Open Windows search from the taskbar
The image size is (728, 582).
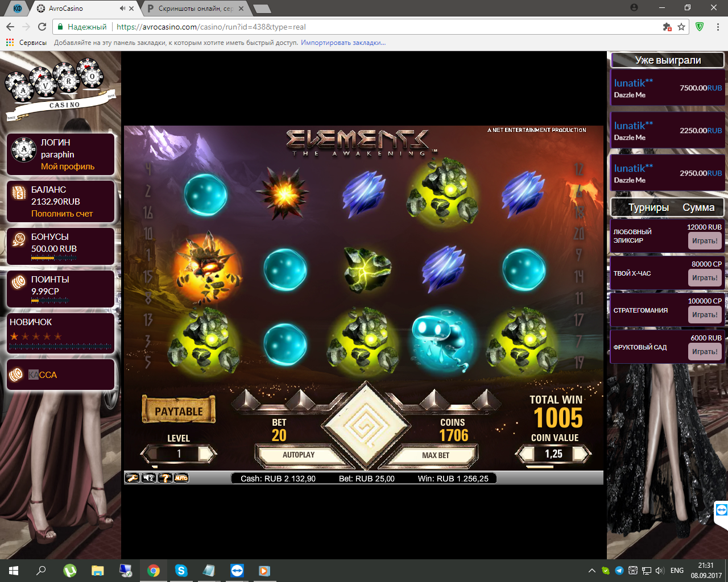click(x=41, y=571)
